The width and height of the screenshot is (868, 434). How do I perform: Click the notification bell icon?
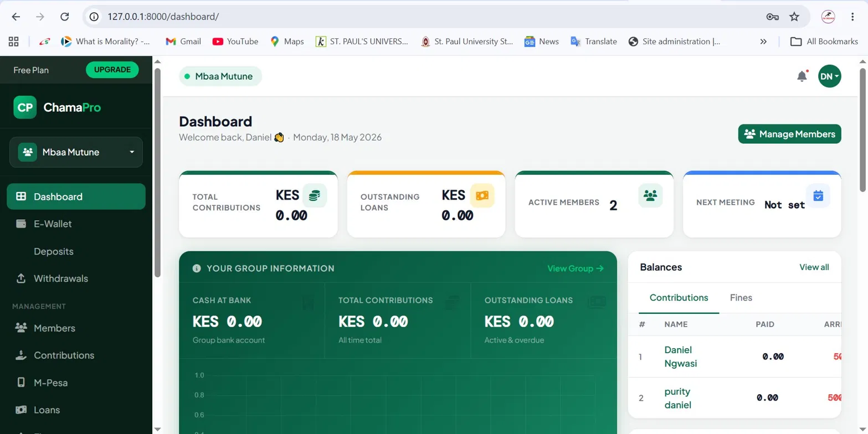(802, 76)
